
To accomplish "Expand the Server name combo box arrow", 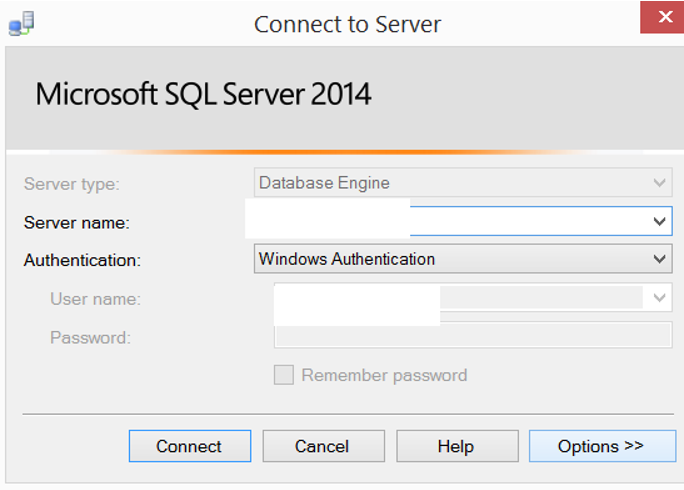I will (659, 221).
